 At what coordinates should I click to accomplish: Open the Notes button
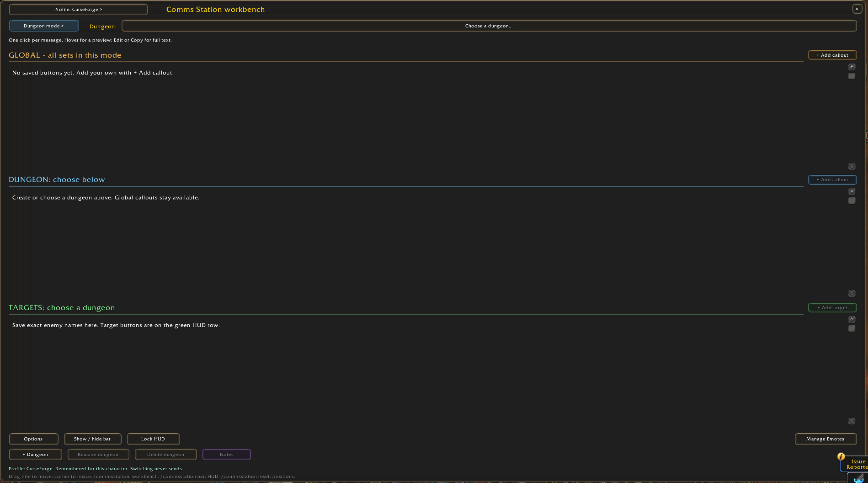(x=226, y=454)
